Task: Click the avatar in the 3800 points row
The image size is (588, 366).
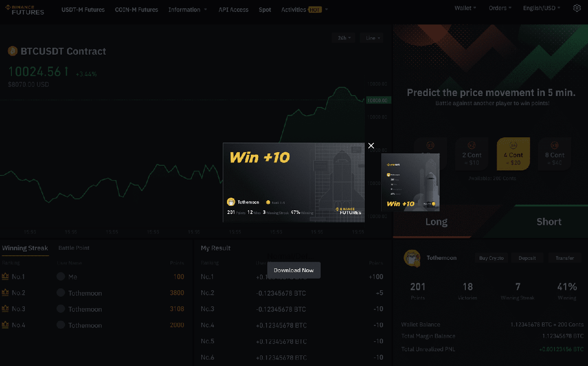Action: [61, 293]
